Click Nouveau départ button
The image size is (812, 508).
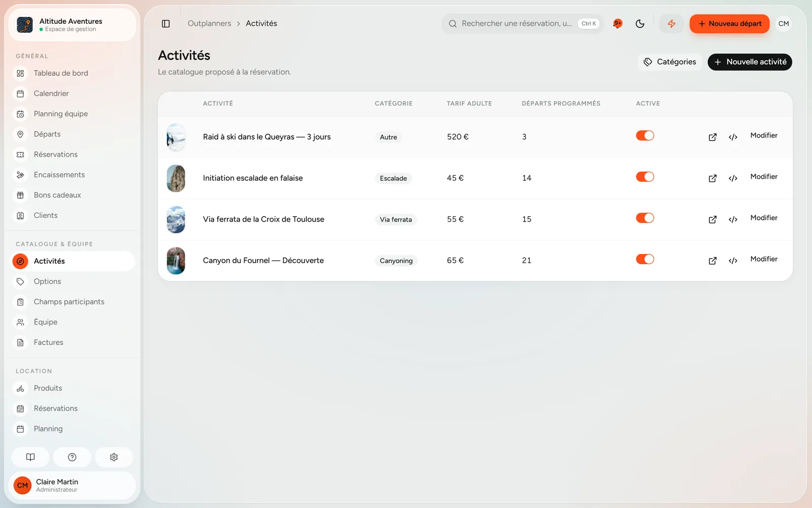click(729, 23)
